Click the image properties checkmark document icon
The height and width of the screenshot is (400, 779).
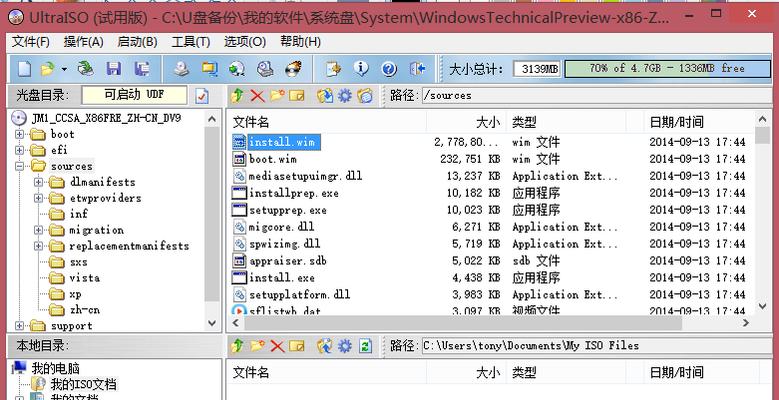click(x=202, y=95)
